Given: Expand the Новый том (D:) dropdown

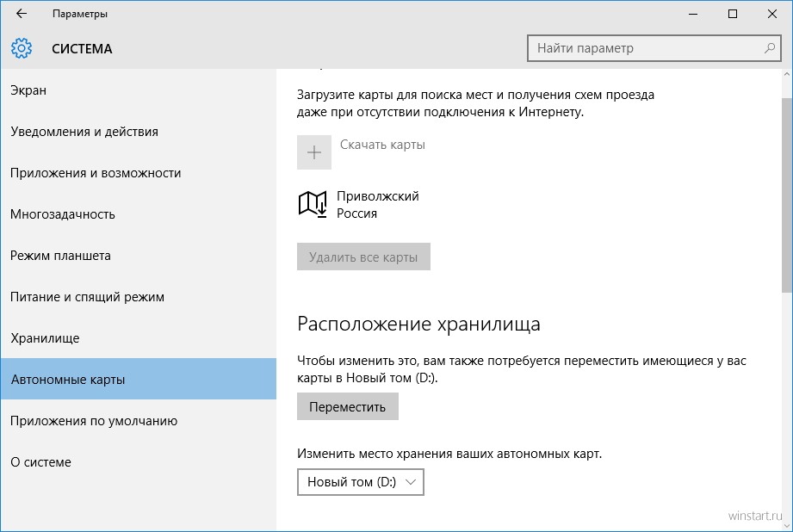Looking at the screenshot, I should click(361, 482).
